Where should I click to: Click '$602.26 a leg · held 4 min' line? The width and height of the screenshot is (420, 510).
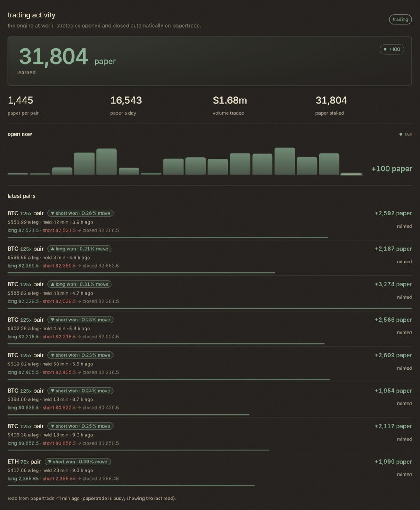pyautogui.click(x=49, y=329)
